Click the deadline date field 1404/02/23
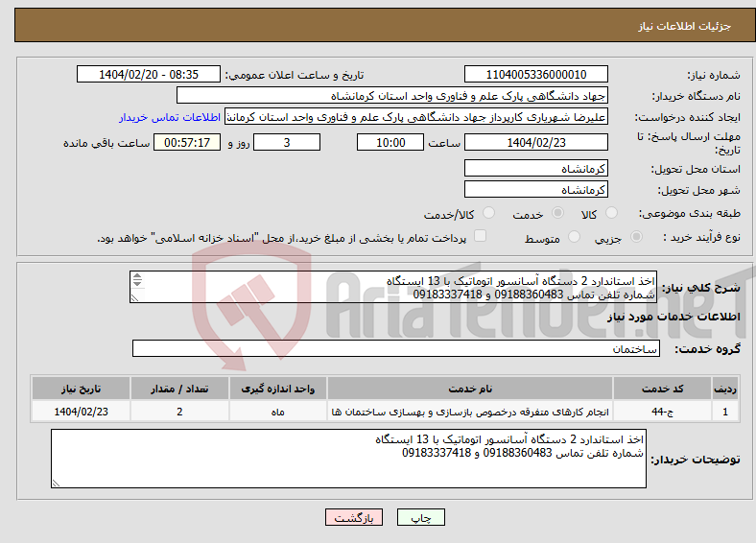756x543 pixels. tap(535, 142)
